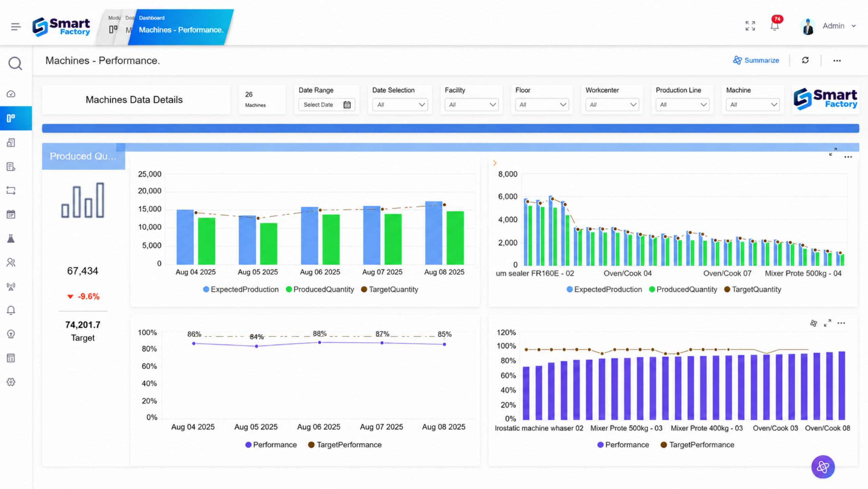This screenshot has height=489, width=868.
Task: Open machine performance chart ellipsis menu
Action: (841, 323)
